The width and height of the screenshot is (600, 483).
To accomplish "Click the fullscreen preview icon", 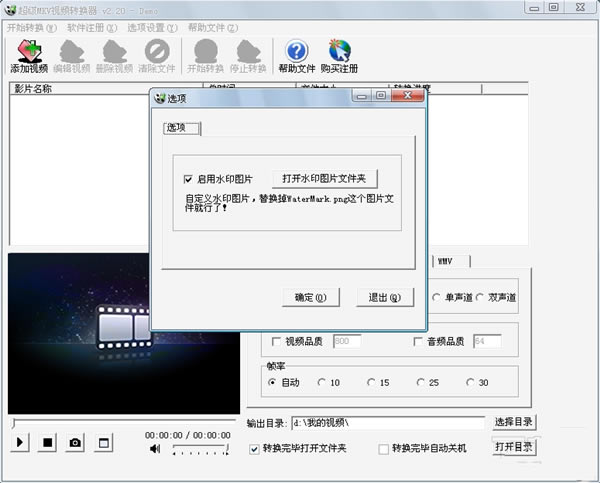I will pyautogui.click(x=103, y=442).
